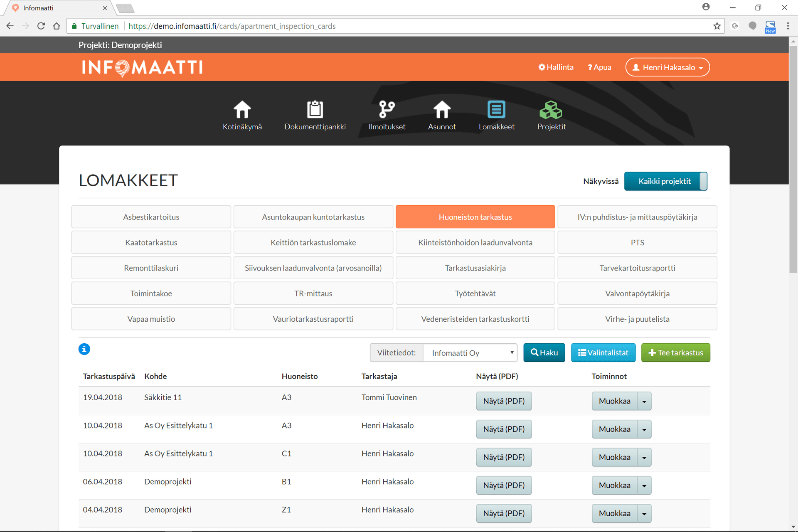Select the PTS form tab
The width and height of the screenshot is (798, 532).
(x=637, y=242)
